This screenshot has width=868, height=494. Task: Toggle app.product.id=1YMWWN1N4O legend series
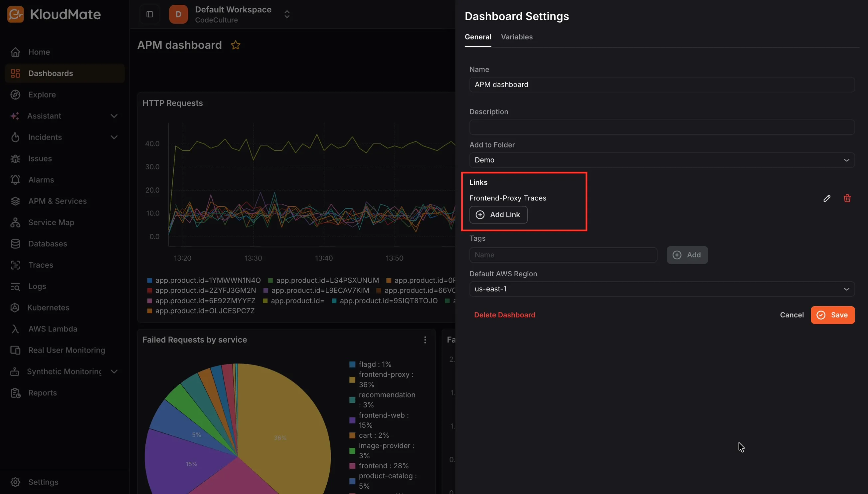204,280
